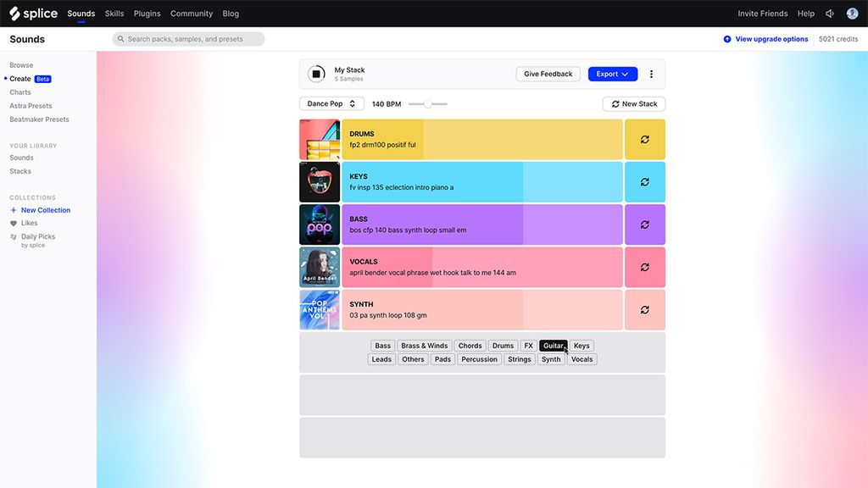Enable the Percussion instrument tag
The image size is (868, 488).
pyautogui.click(x=479, y=358)
